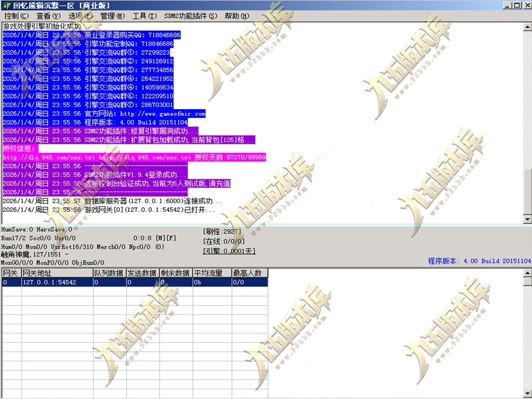The height and width of the screenshot is (399, 532).
Task: Open the 选项(P) menu
Action: [x=80, y=16]
